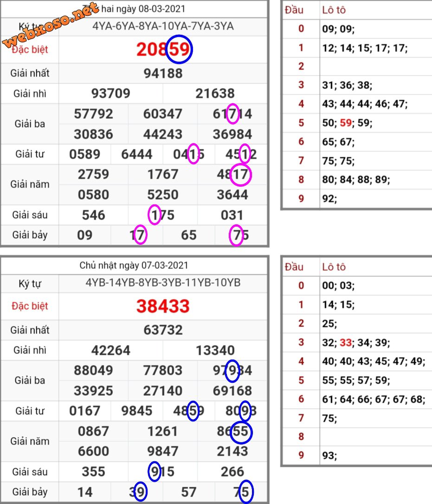Select lô tô row 12; 14; 15; 17; 17;

365,48
